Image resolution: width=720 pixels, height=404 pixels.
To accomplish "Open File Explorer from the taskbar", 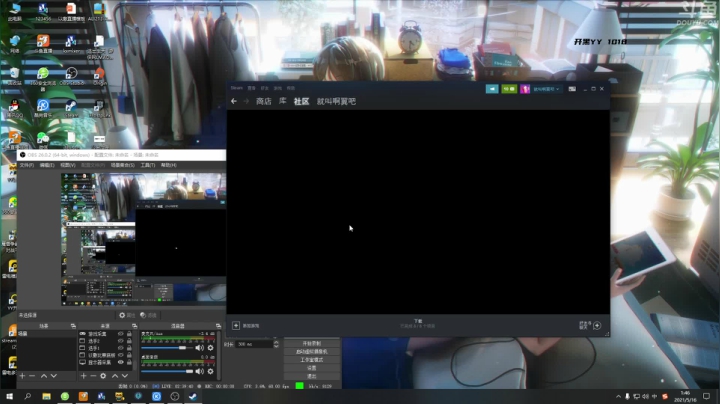I will click(46, 396).
